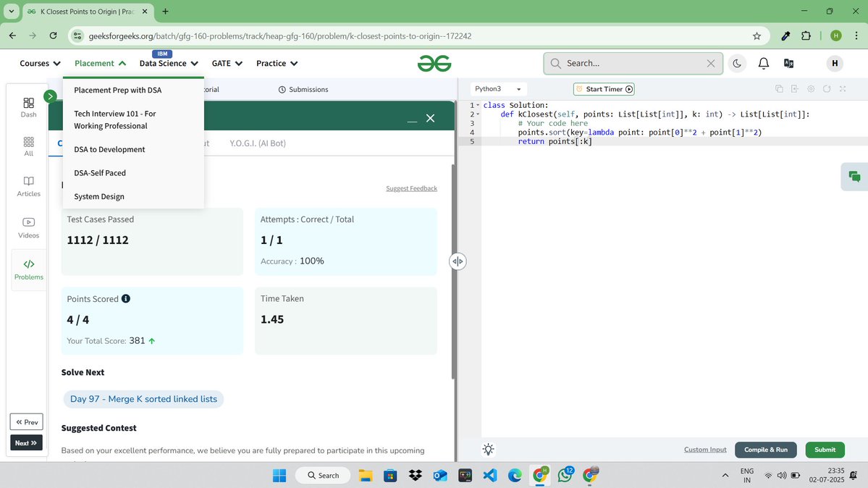This screenshot has width=868, height=488.
Task: Collapse the Placement menu
Action: pos(100,63)
